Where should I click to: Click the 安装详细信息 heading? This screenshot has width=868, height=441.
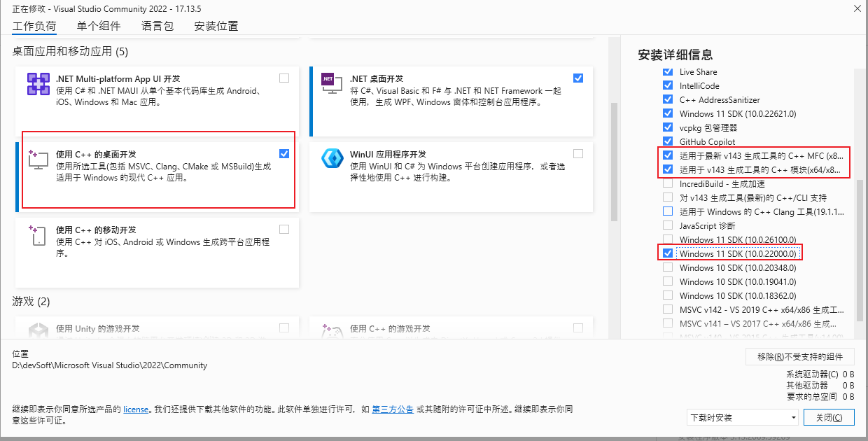(x=675, y=55)
